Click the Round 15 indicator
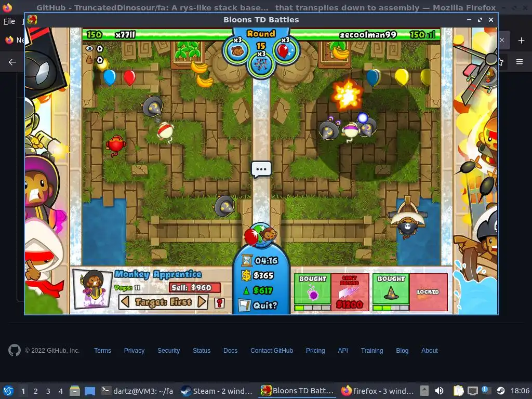 click(261, 39)
